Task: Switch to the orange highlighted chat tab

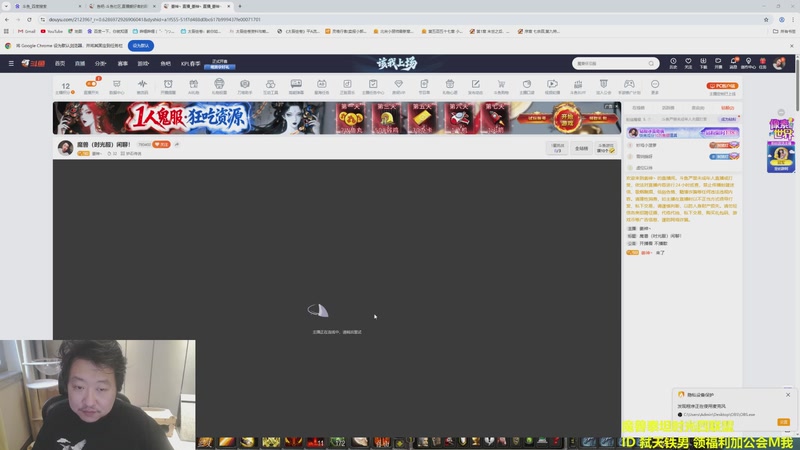Action: point(727,108)
